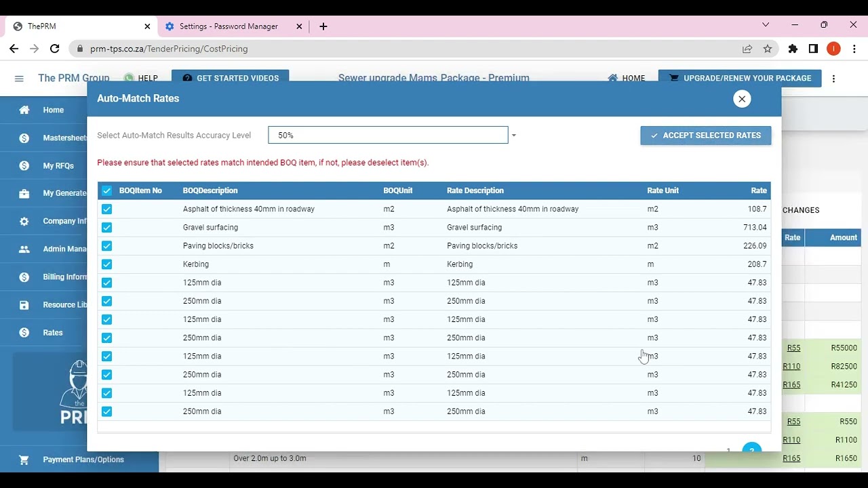Image resolution: width=868 pixels, height=488 pixels.
Task: Open the three-dot menu beside Upgrade button
Action: click(833, 79)
